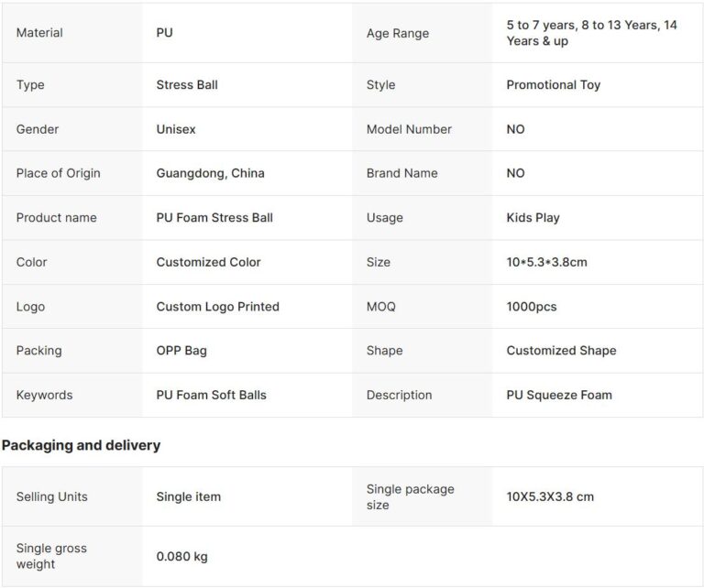Select the "PU Foam Stress Ball" product name
This screenshot has width=704, height=588.
point(214,218)
